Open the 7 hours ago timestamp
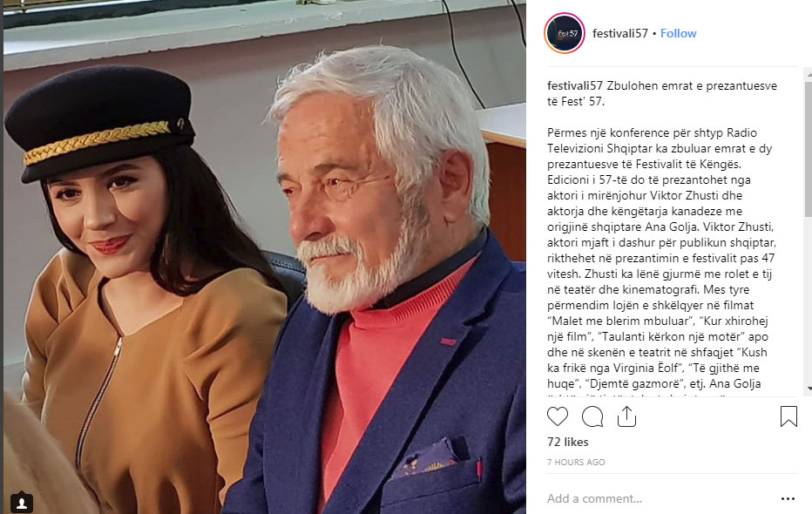 click(x=576, y=462)
